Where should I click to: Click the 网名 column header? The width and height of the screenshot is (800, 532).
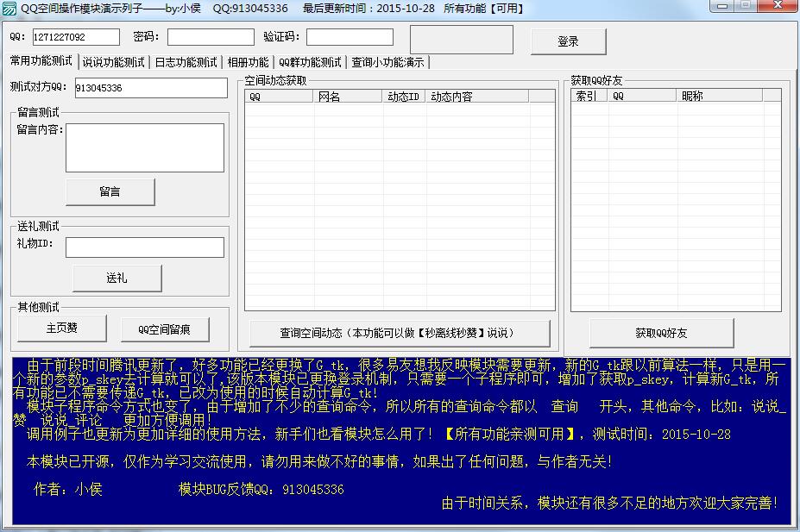point(348,97)
